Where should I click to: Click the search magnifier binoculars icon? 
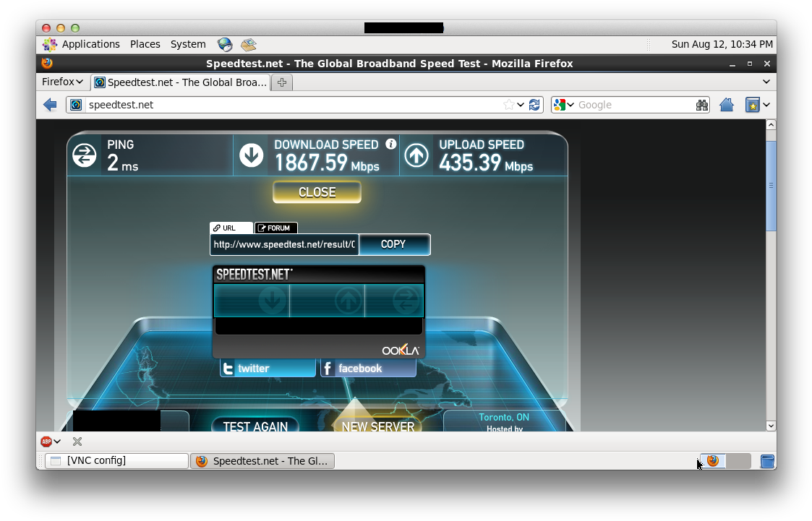(x=701, y=105)
